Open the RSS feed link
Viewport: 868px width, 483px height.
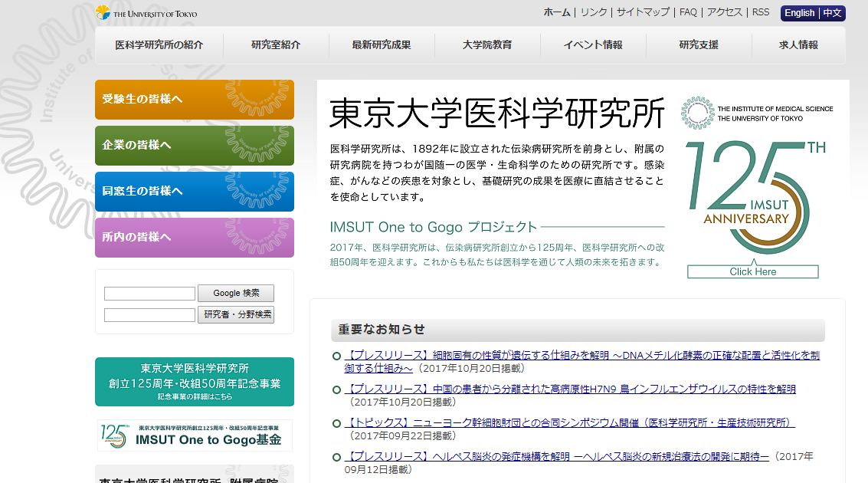click(761, 12)
